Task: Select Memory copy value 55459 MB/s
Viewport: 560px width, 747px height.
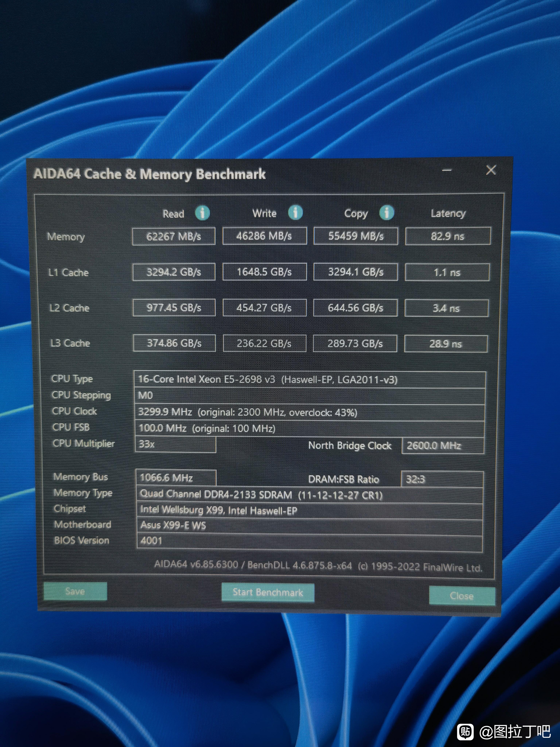Action: (356, 236)
